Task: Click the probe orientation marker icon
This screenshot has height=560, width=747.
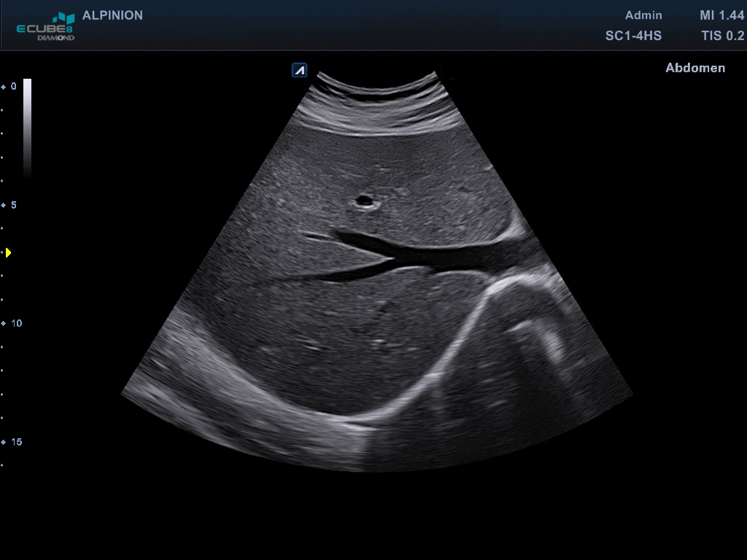Action: coord(299,70)
